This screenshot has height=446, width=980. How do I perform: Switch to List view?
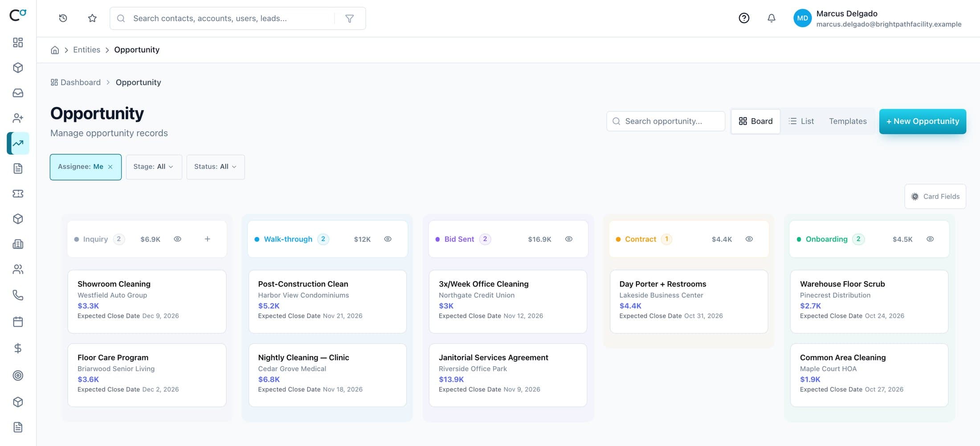801,121
